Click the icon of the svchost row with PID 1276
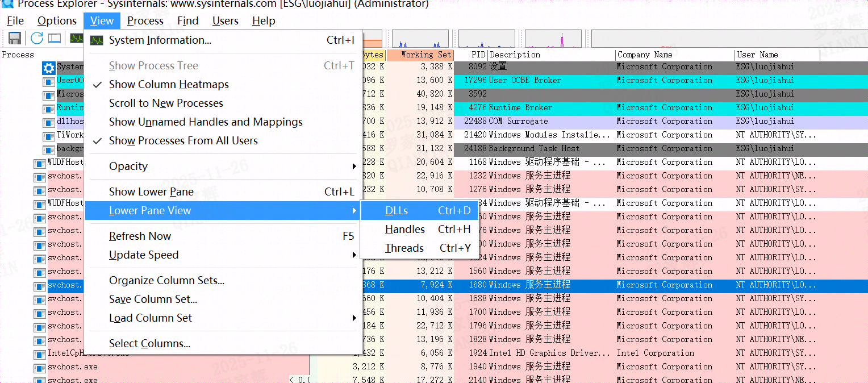The height and width of the screenshot is (383, 868). 40,190
